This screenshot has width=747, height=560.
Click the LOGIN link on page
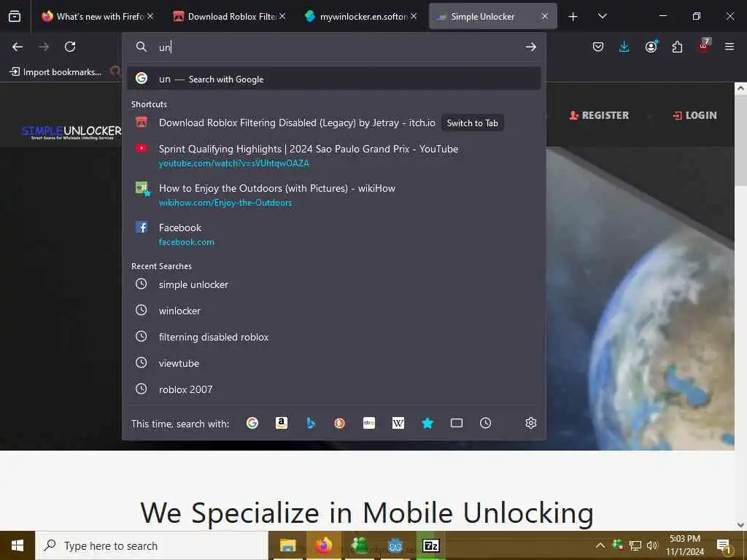694,115
